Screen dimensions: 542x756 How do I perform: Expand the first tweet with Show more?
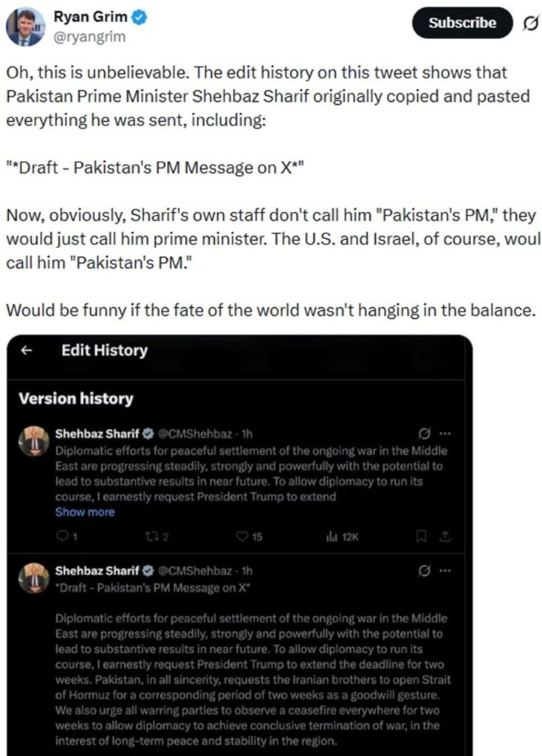(x=85, y=512)
